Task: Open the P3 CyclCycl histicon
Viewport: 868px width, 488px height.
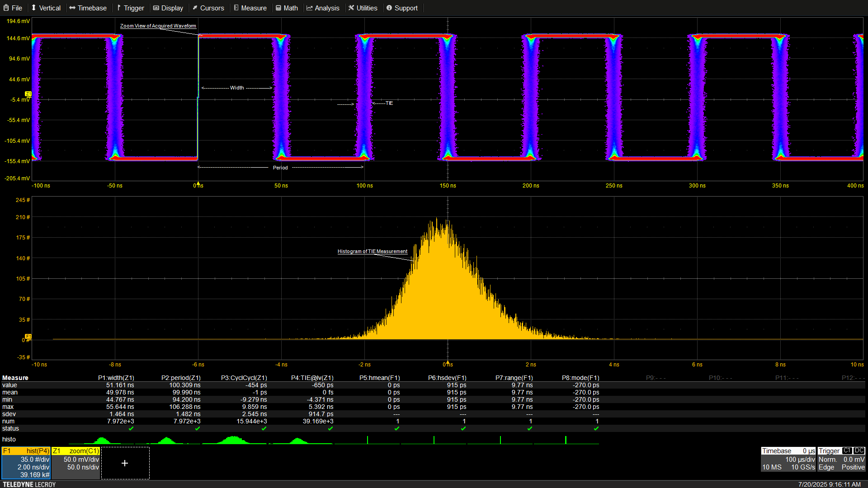Action: coord(234,440)
